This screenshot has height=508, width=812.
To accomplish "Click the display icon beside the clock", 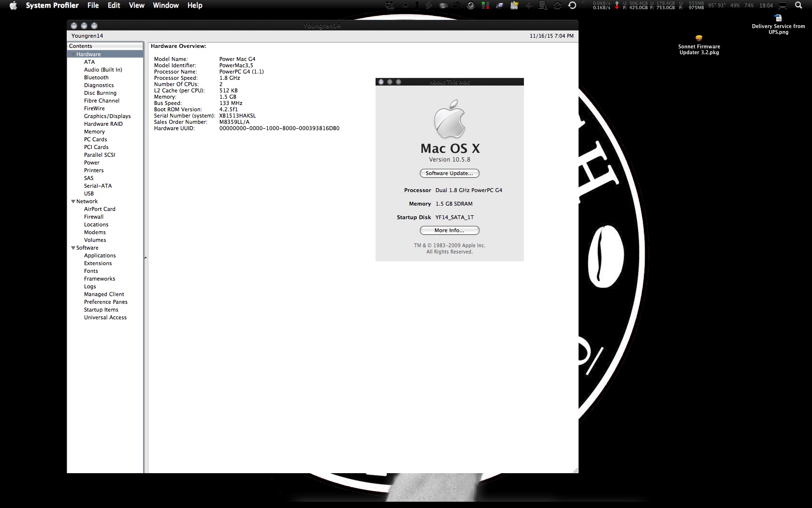I will pyautogui.click(x=783, y=5).
